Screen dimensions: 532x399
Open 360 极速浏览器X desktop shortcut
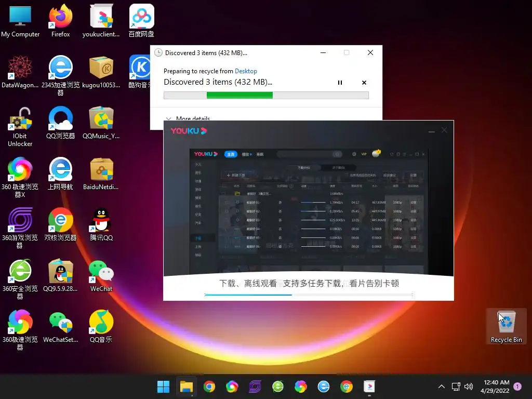click(x=20, y=177)
